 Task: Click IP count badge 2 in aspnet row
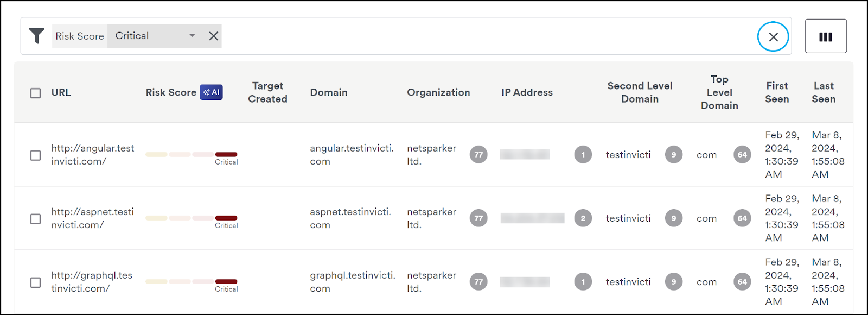(x=583, y=218)
